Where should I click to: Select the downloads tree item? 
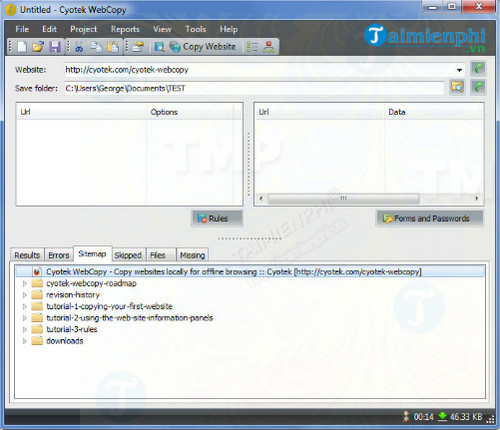pyautogui.click(x=65, y=341)
